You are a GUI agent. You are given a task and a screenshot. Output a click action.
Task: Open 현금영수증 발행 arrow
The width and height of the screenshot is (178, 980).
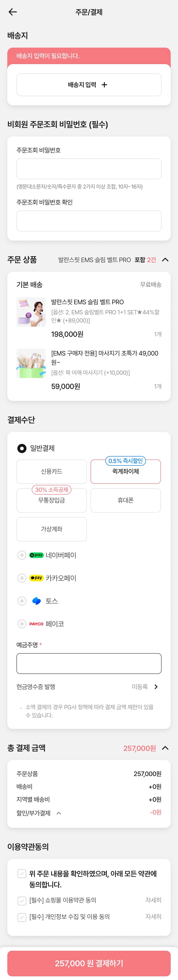(x=156, y=687)
